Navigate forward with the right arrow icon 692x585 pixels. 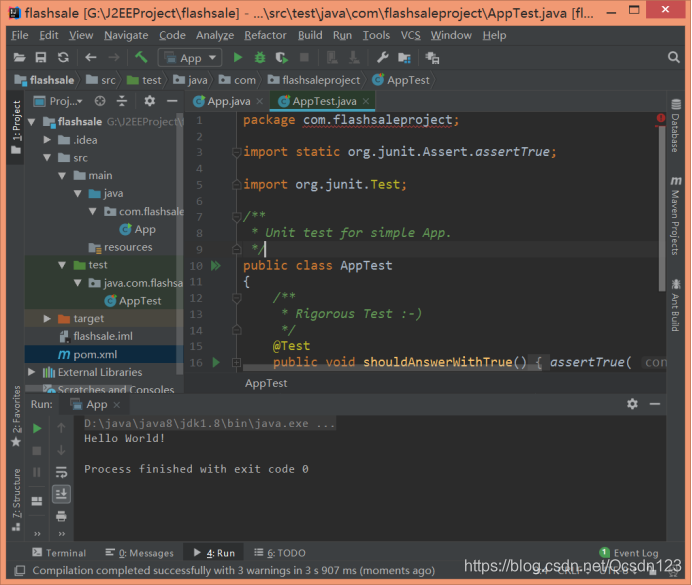click(x=114, y=57)
